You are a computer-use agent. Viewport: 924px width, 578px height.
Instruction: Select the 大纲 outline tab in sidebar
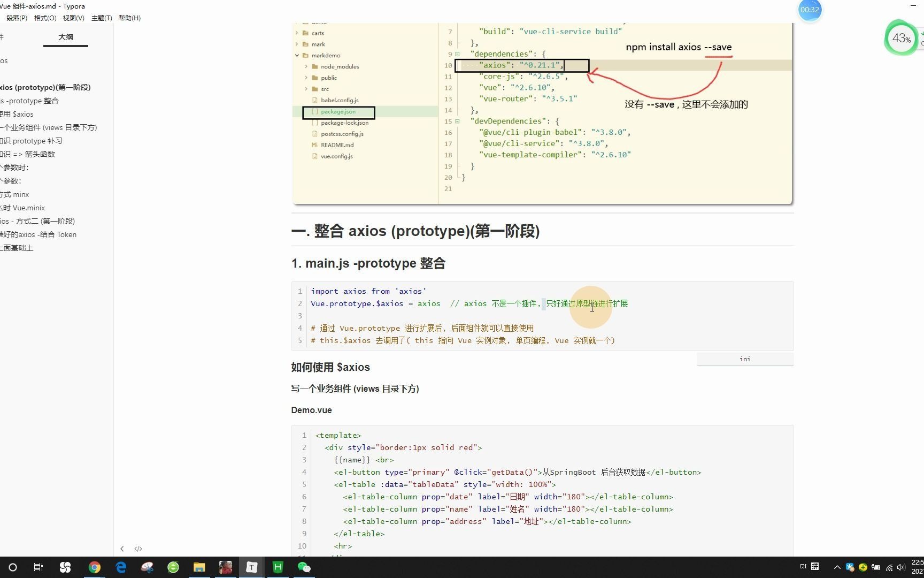click(66, 37)
